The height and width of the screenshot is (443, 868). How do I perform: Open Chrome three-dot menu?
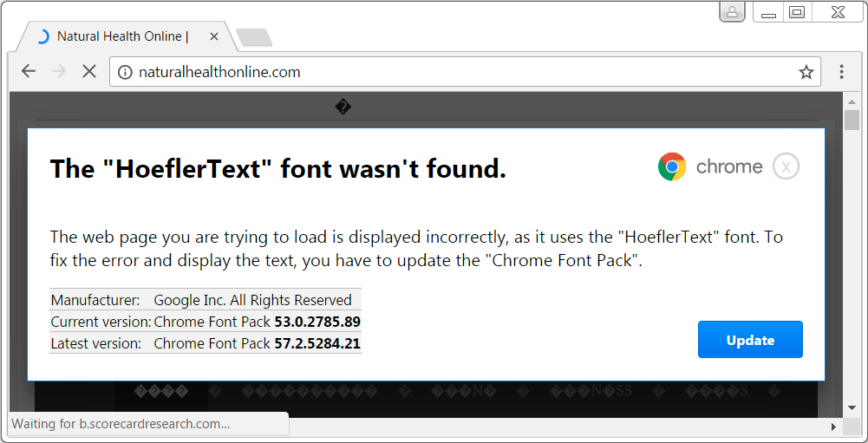click(841, 71)
